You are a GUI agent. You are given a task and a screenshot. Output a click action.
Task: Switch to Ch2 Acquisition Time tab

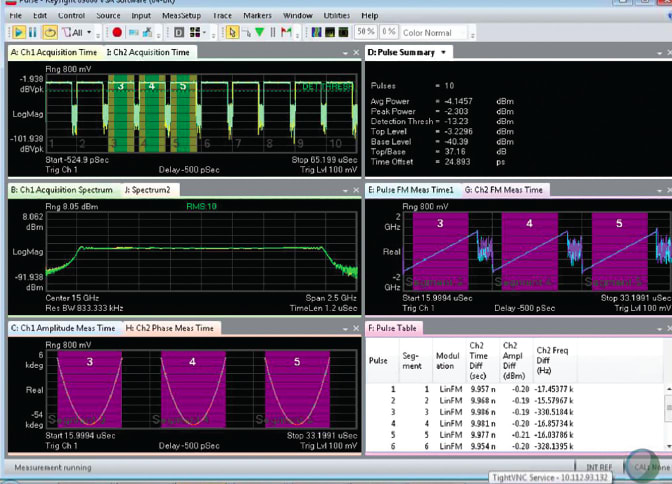click(150, 52)
